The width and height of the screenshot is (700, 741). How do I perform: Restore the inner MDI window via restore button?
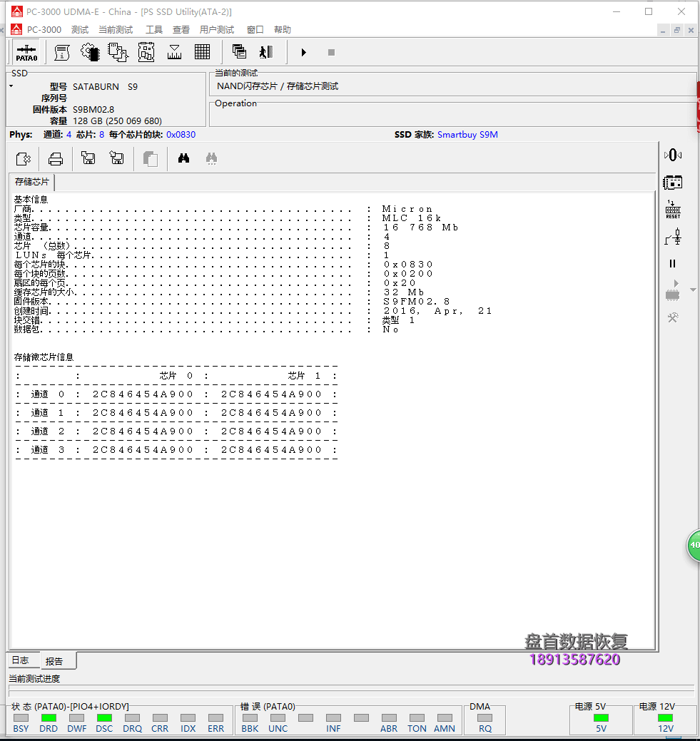[x=677, y=30]
